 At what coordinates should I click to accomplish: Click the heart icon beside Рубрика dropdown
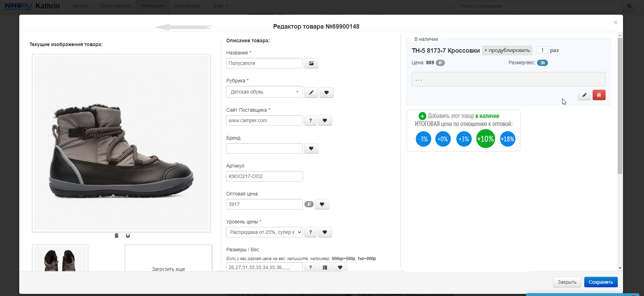coord(326,92)
